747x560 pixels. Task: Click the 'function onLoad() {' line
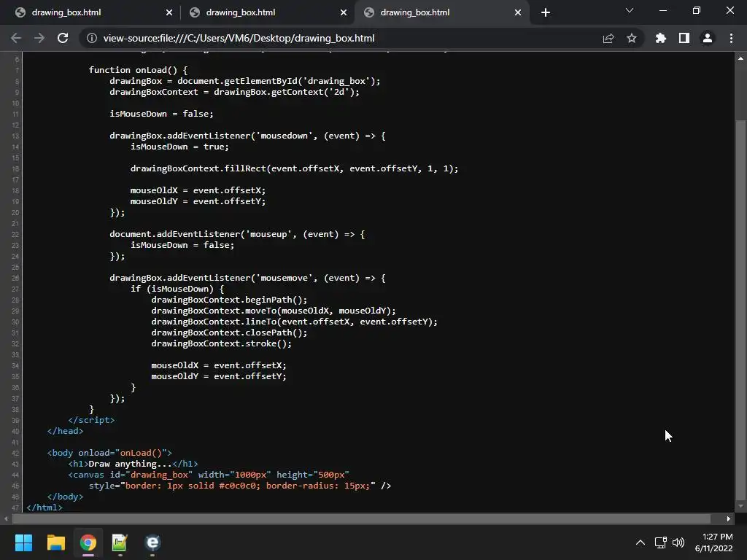pos(138,70)
